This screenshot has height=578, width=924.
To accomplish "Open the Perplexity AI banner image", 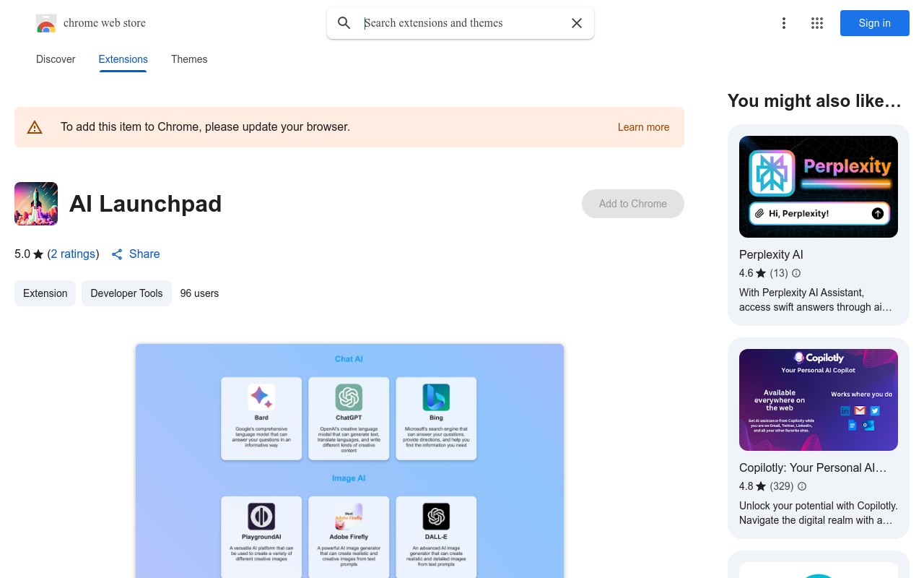I will (819, 186).
